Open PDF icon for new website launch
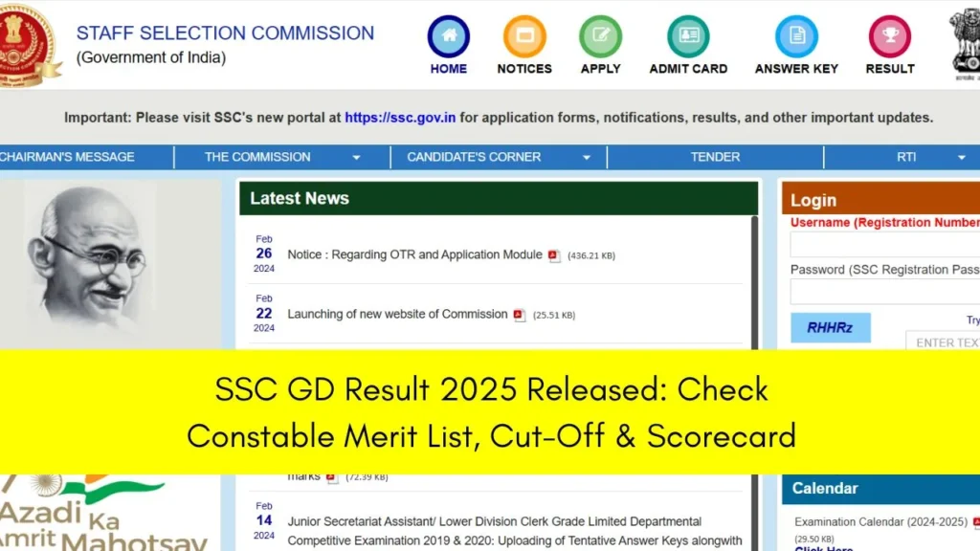The width and height of the screenshot is (980, 551). point(520,315)
